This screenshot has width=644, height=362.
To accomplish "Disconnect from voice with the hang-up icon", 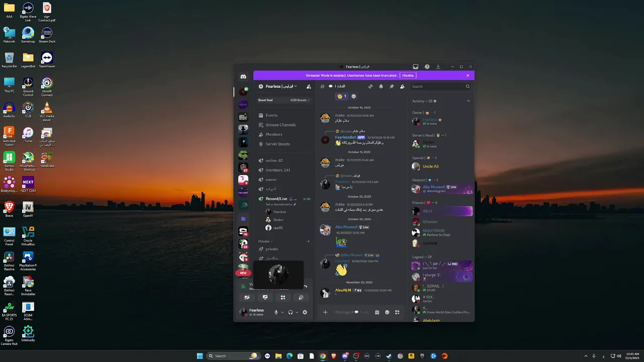I will 305,287.
